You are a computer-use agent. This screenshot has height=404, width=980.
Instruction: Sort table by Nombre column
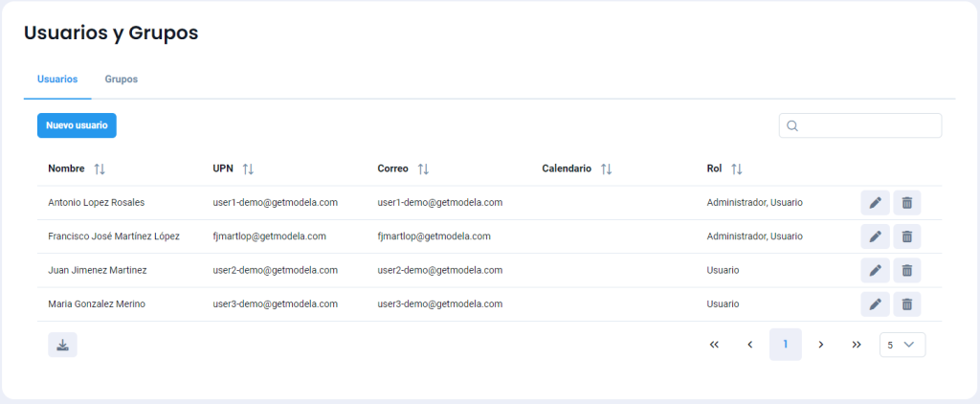pyautogui.click(x=100, y=169)
